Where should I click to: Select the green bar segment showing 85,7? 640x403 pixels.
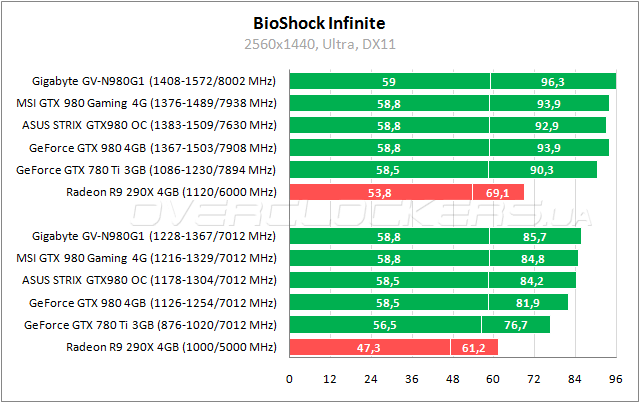(535, 236)
